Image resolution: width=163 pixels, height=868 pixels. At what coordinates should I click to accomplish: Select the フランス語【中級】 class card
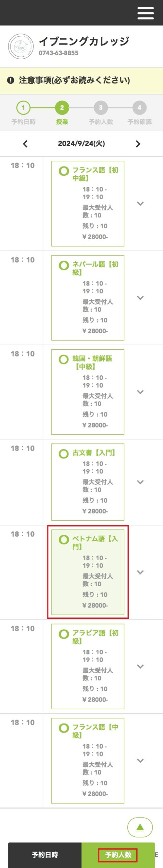point(88,760)
